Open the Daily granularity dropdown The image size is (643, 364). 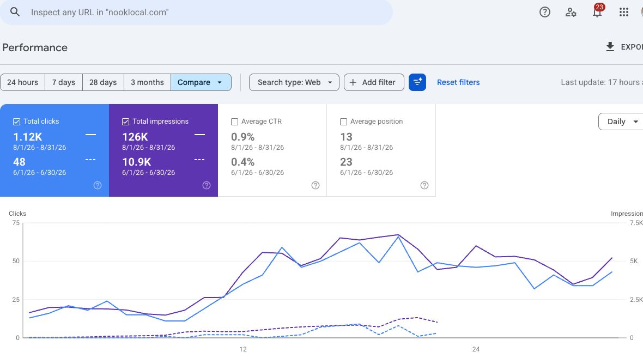621,122
